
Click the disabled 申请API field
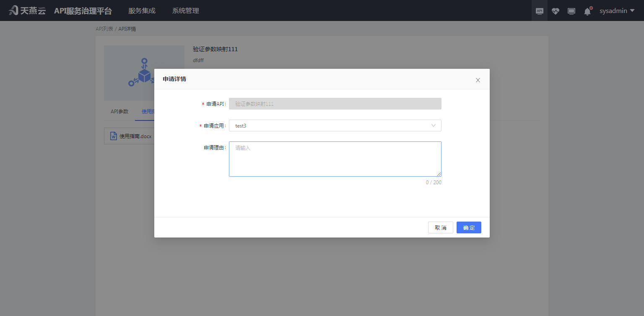pos(335,104)
